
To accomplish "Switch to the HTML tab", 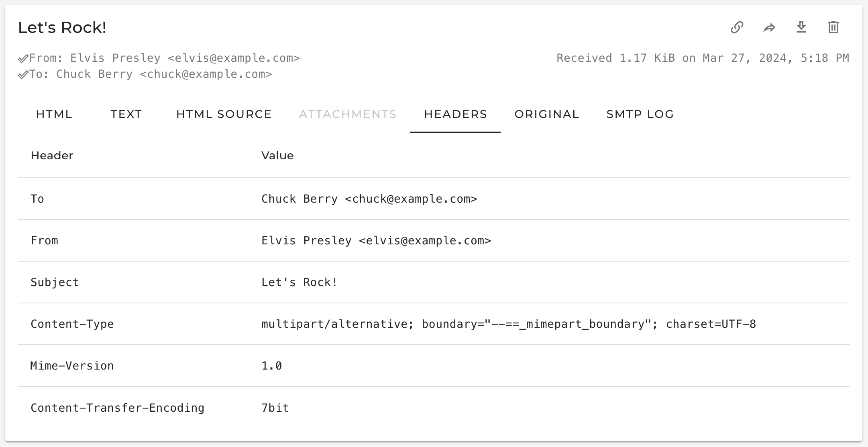I will click(x=54, y=114).
